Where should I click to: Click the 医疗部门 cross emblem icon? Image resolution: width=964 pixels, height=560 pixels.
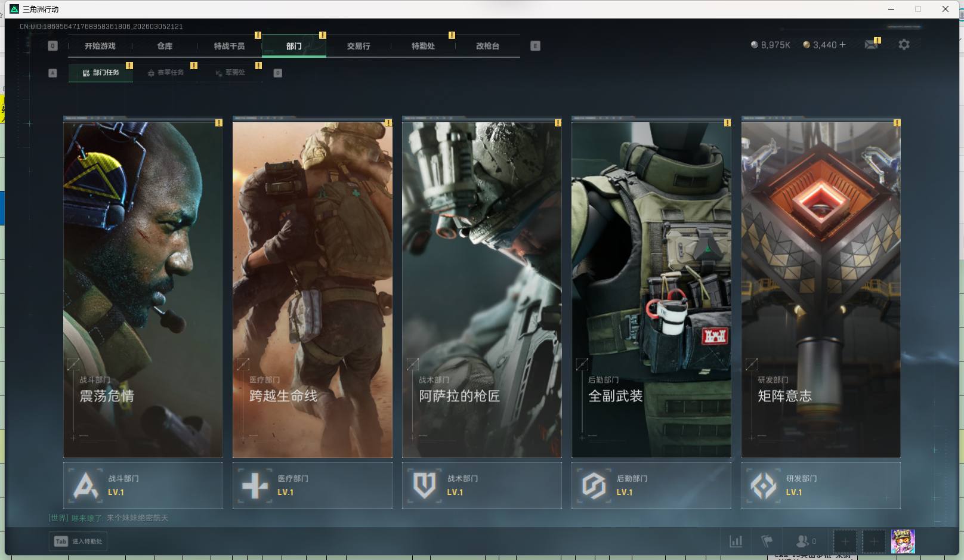point(255,485)
